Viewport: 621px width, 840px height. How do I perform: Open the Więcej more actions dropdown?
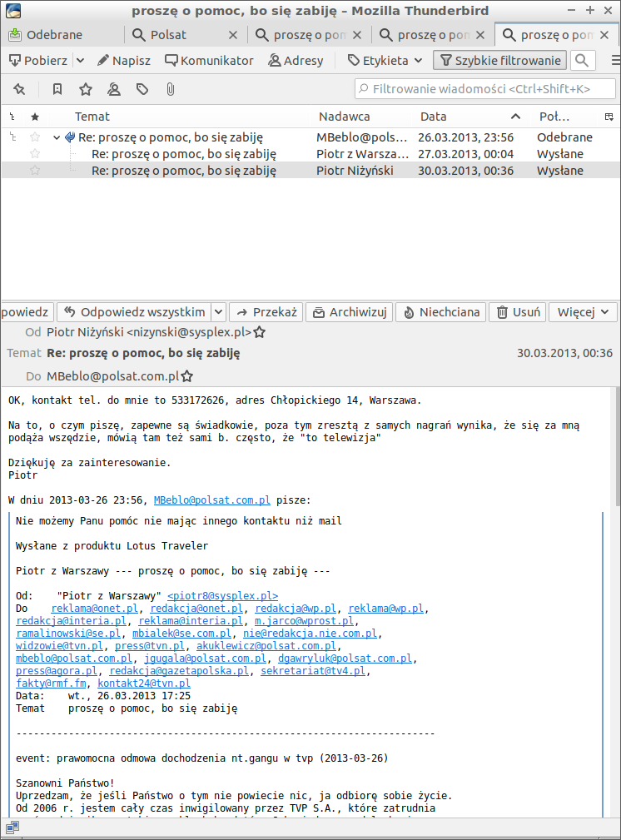point(583,312)
